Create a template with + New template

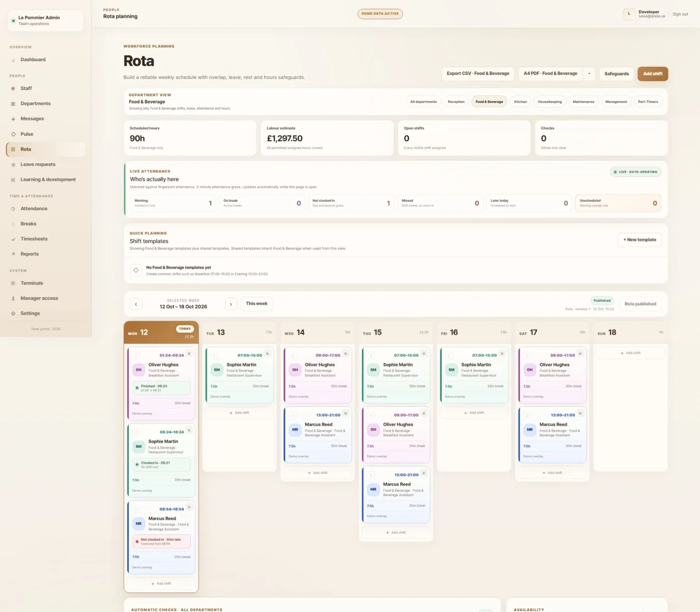pyautogui.click(x=639, y=240)
